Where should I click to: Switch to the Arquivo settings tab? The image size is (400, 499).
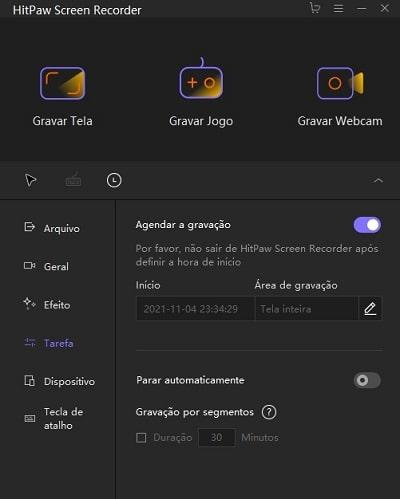pos(52,228)
